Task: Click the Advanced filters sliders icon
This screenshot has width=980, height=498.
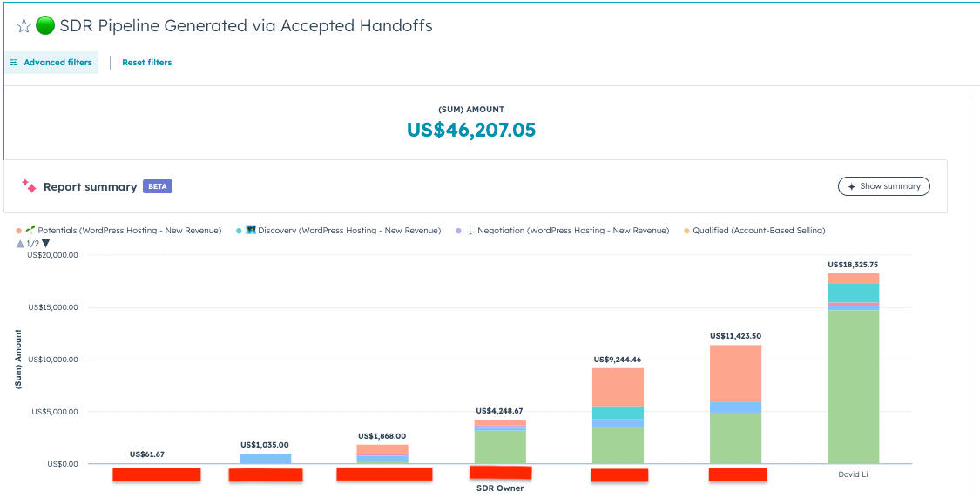Action: (x=14, y=63)
